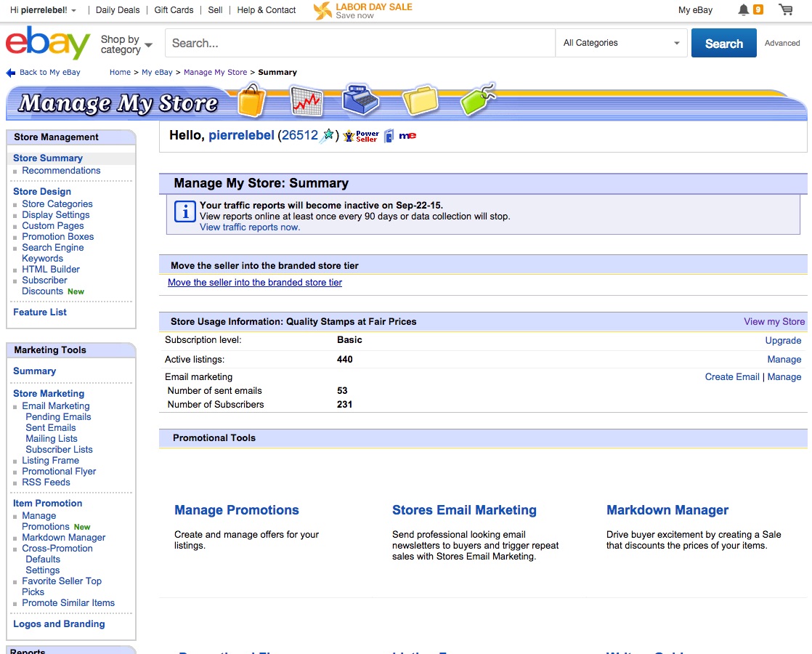The height and width of the screenshot is (654, 812).
Task: Open the yellow folder icon in Manage My Store header
Action: pyautogui.click(x=420, y=102)
